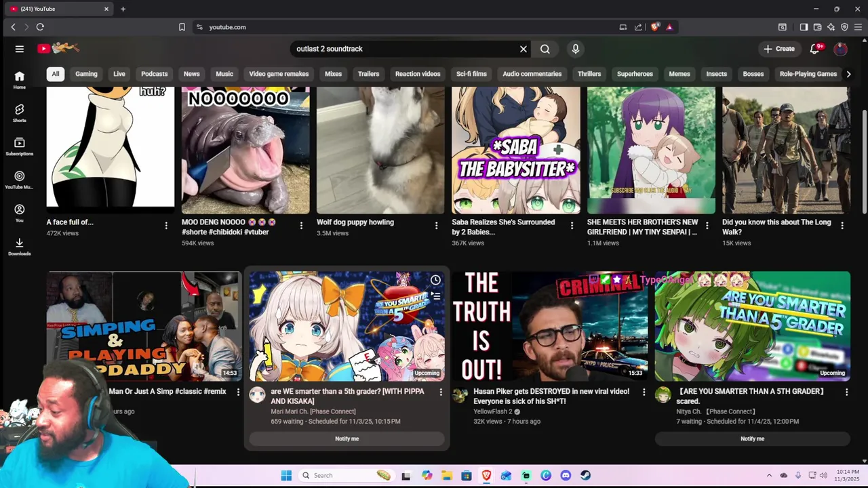Open options for "A face full of..." short

(166, 226)
